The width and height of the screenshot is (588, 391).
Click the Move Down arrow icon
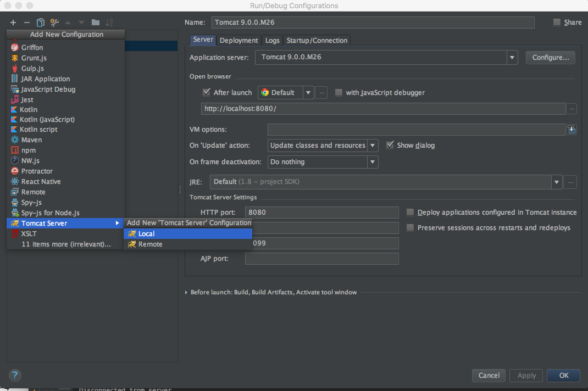coord(81,23)
